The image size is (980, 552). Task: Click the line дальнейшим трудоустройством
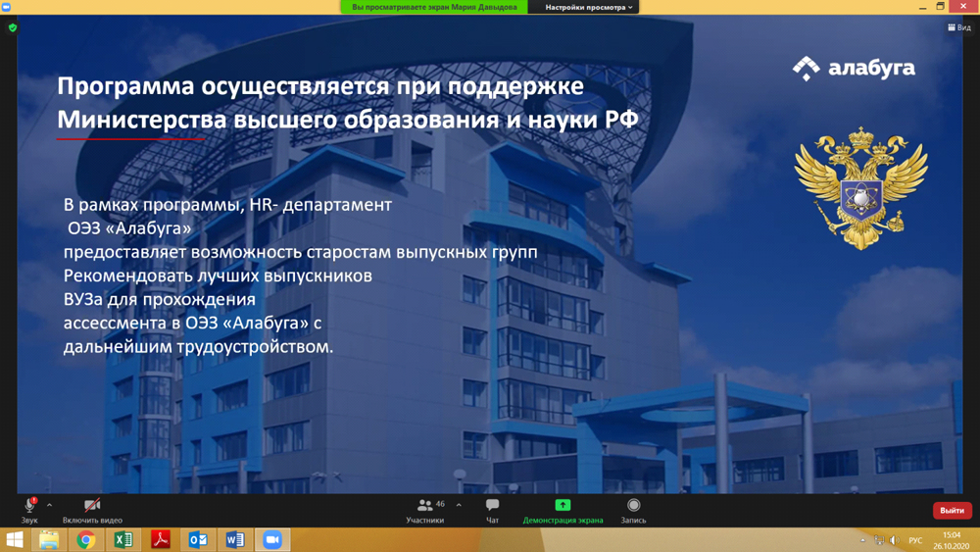coord(198,346)
